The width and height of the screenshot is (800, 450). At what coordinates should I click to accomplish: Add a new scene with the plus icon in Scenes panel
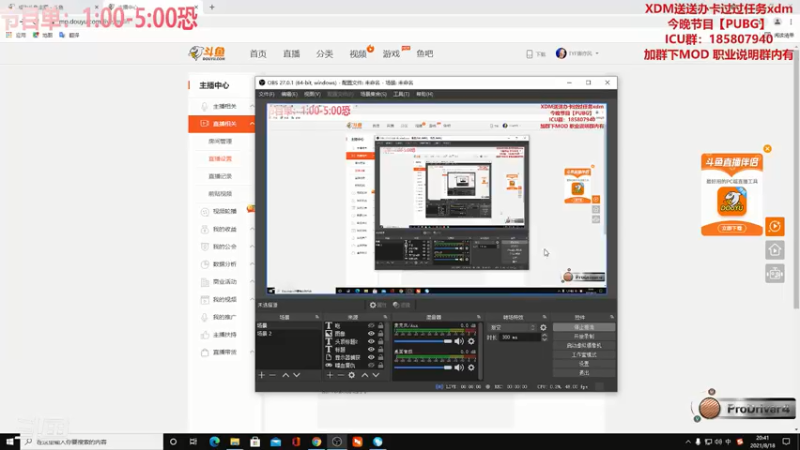pos(262,376)
